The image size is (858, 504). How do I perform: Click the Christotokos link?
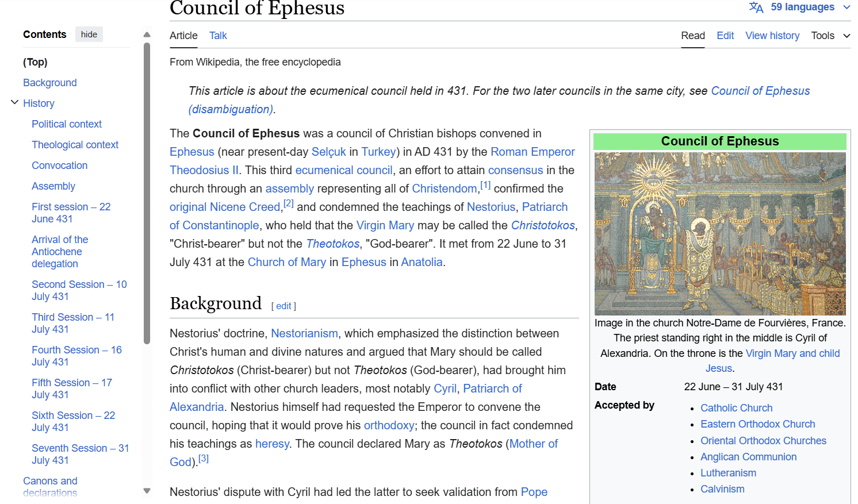(x=543, y=225)
